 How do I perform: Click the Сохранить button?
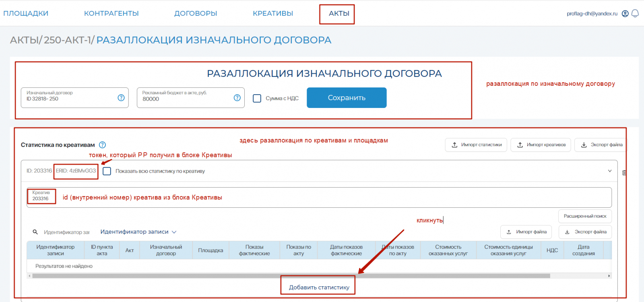(x=347, y=98)
